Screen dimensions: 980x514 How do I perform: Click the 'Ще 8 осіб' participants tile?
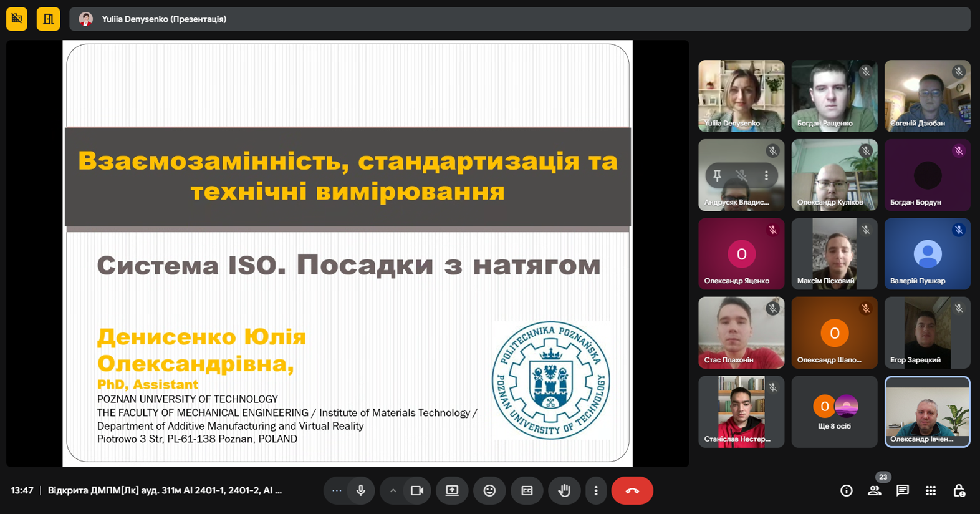[834, 412]
